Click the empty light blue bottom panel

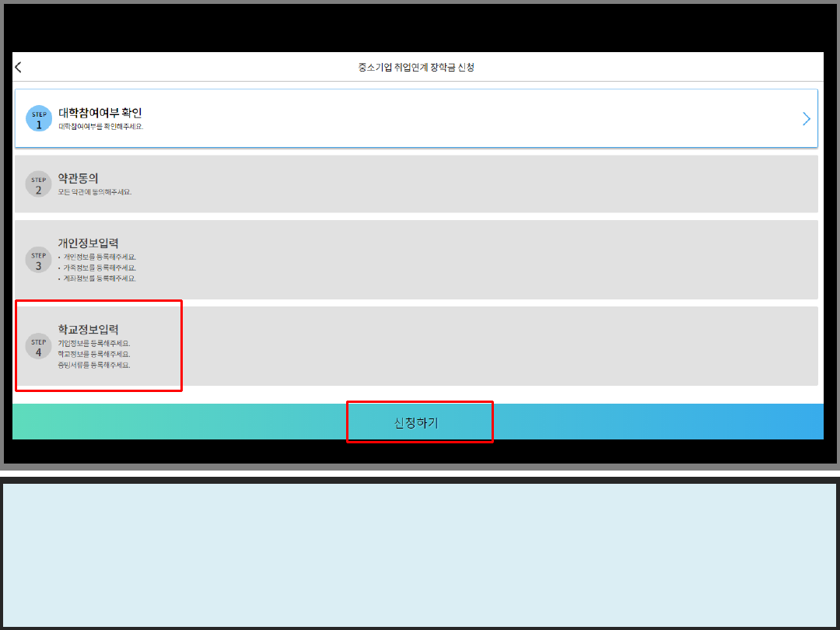pos(420,555)
